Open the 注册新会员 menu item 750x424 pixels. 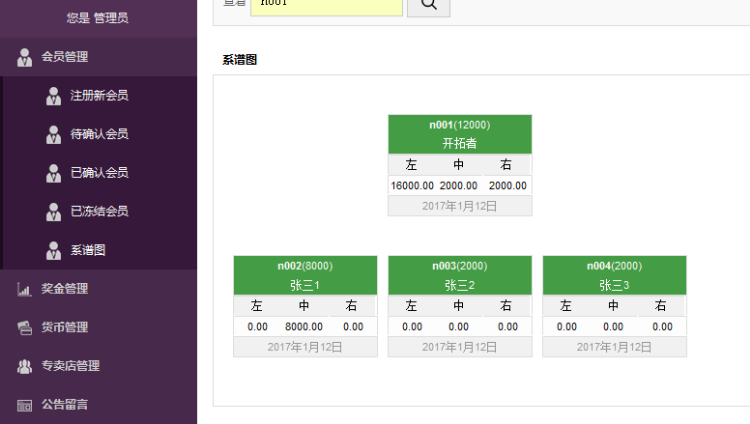click(99, 96)
